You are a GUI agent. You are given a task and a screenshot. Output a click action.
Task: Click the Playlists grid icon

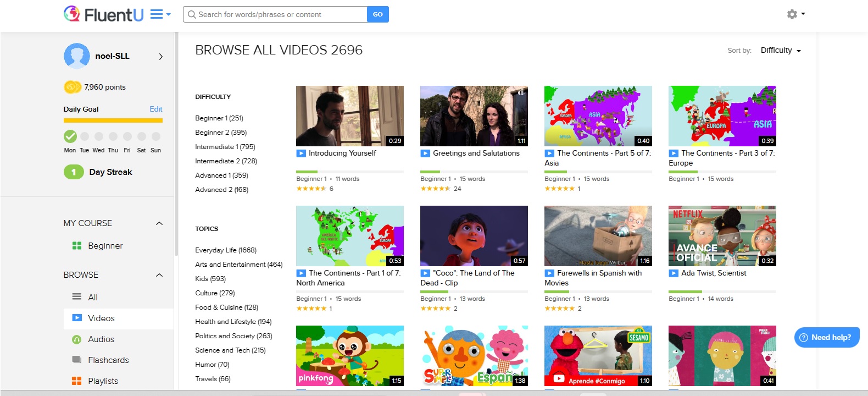[x=77, y=381]
